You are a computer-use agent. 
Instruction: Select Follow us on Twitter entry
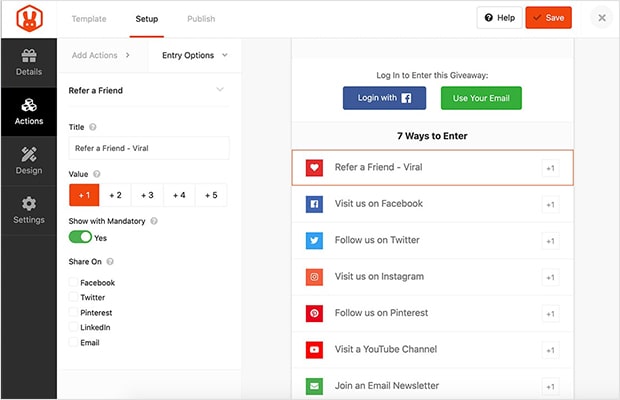(x=433, y=240)
